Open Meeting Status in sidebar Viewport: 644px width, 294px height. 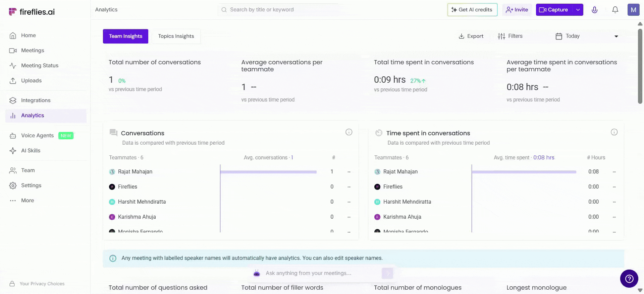tap(40, 66)
